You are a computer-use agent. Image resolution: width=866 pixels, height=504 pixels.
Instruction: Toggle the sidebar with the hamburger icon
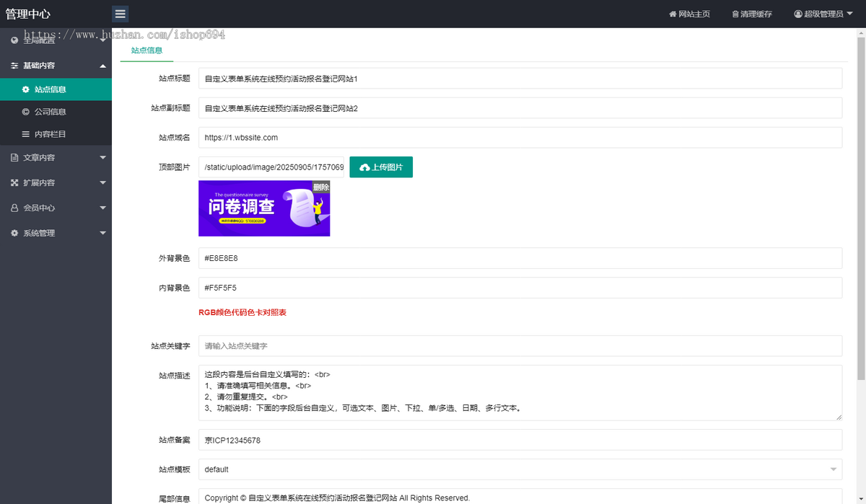120,13
